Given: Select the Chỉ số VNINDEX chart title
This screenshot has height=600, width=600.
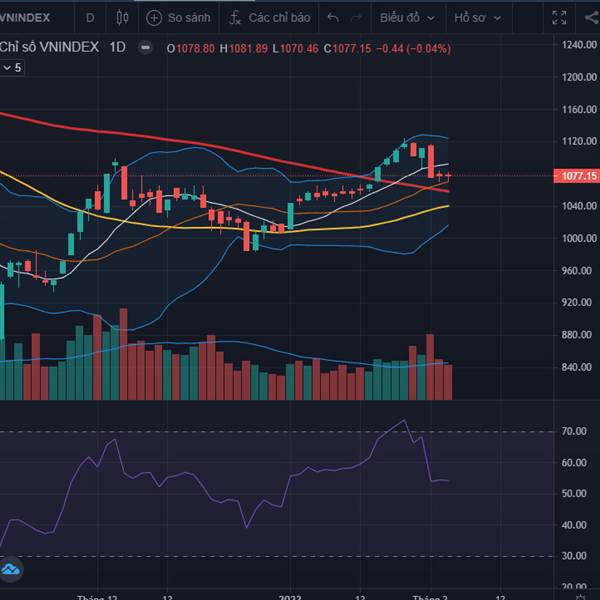Looking at the screenshot, I should click(49, 47).
